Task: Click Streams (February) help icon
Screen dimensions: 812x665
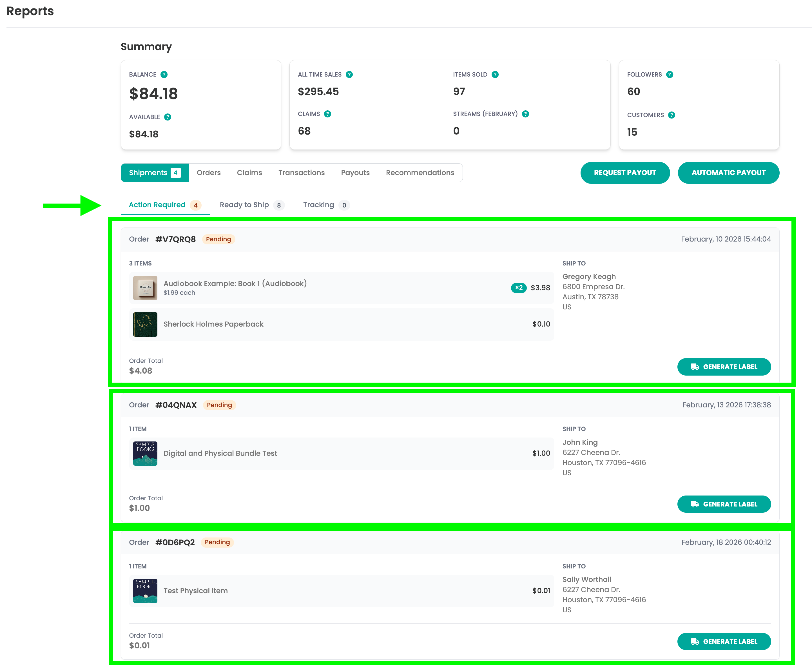Action: (525, 114)
